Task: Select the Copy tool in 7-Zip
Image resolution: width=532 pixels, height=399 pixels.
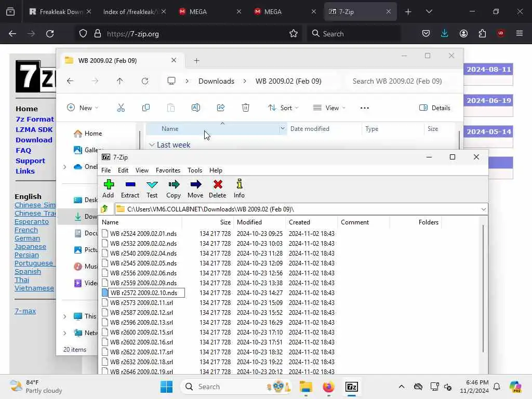Action: 174,189
